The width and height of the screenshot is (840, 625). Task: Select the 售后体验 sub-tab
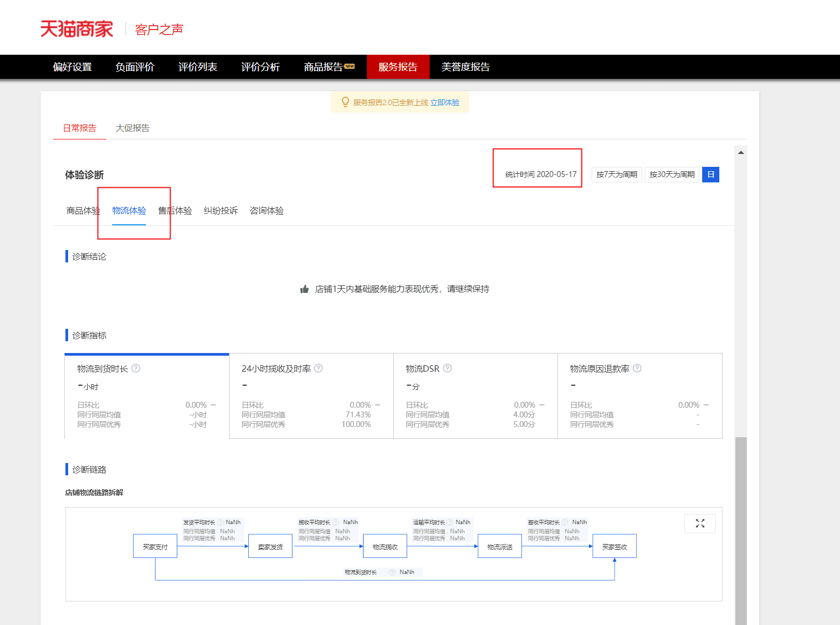tap(175, 211)
